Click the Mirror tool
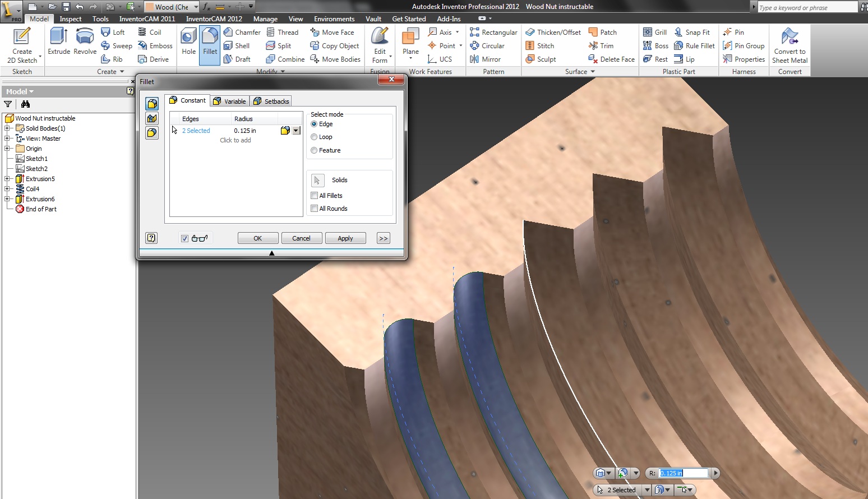The width and height of the screenshot is (868, 499). 485,59
